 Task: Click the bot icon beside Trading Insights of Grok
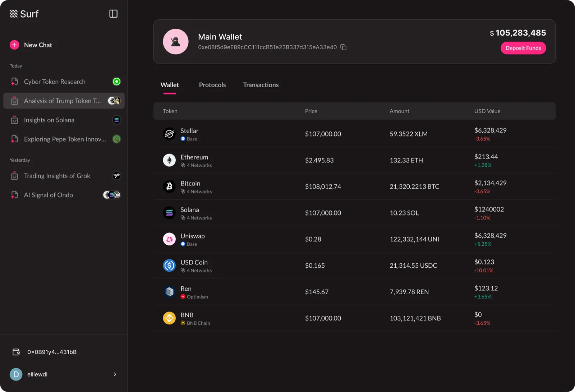(x=14, y=176)
